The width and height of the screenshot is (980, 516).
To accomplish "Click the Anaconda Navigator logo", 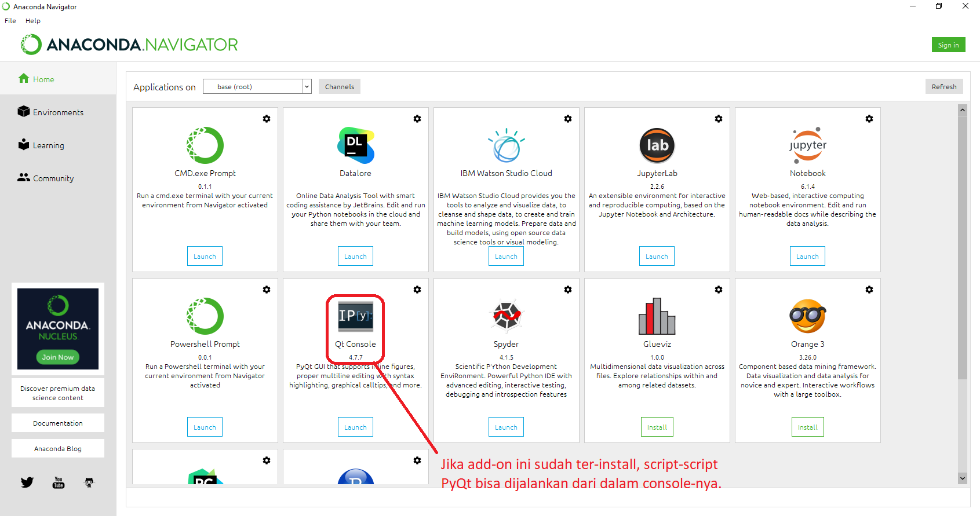I will point(129,45).
